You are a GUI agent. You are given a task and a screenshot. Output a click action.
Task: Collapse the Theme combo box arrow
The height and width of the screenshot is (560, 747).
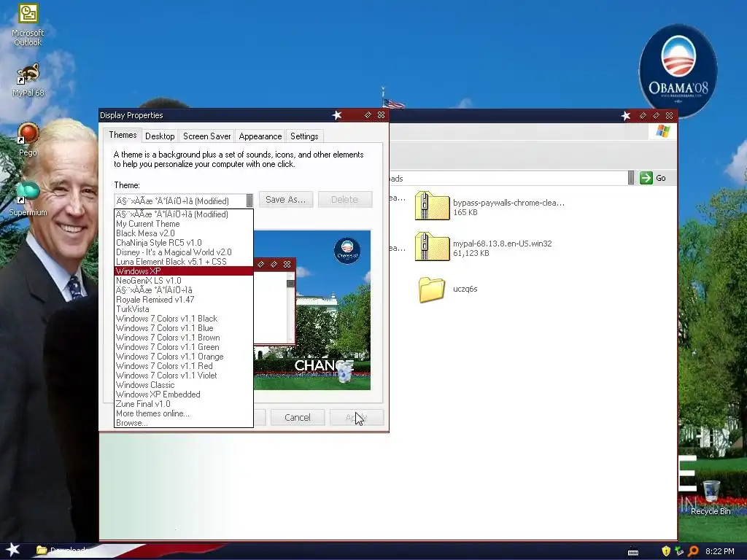coord(249,201)
